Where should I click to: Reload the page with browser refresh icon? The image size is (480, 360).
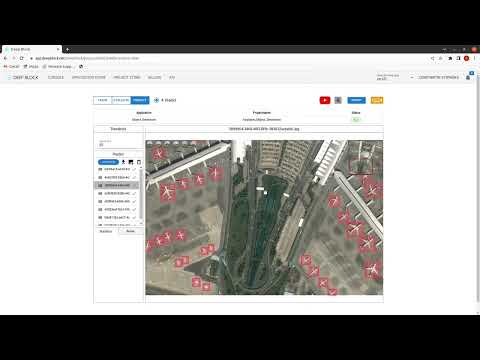pos(22,58)
